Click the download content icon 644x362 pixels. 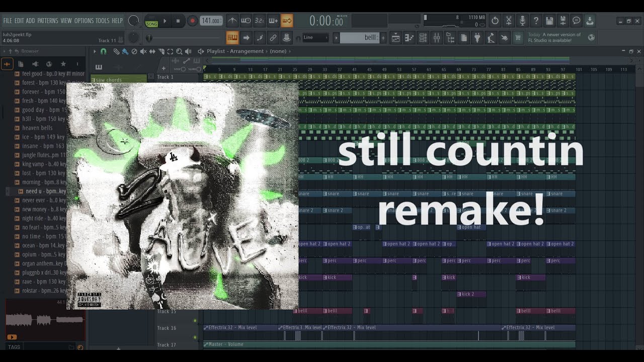(590, 21)
